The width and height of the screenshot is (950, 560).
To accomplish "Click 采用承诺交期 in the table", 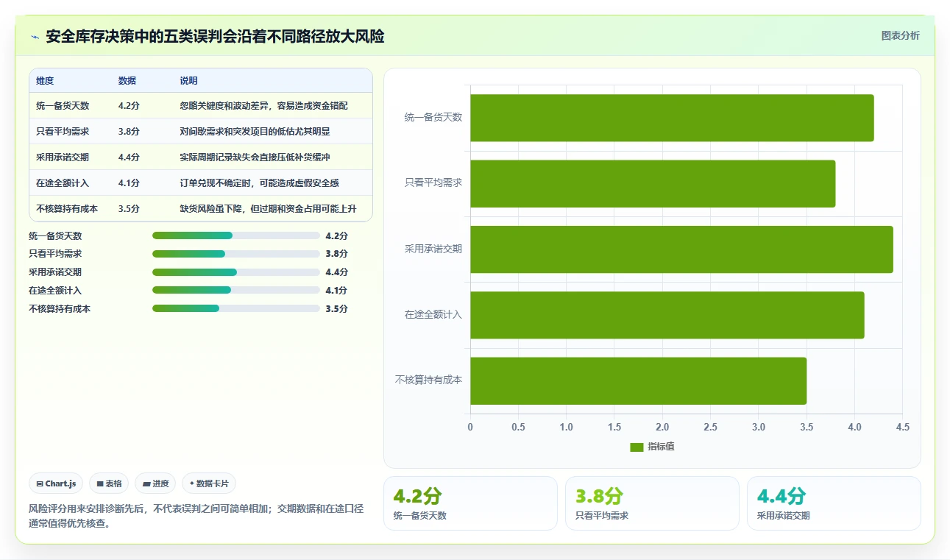I will point(63,157).
